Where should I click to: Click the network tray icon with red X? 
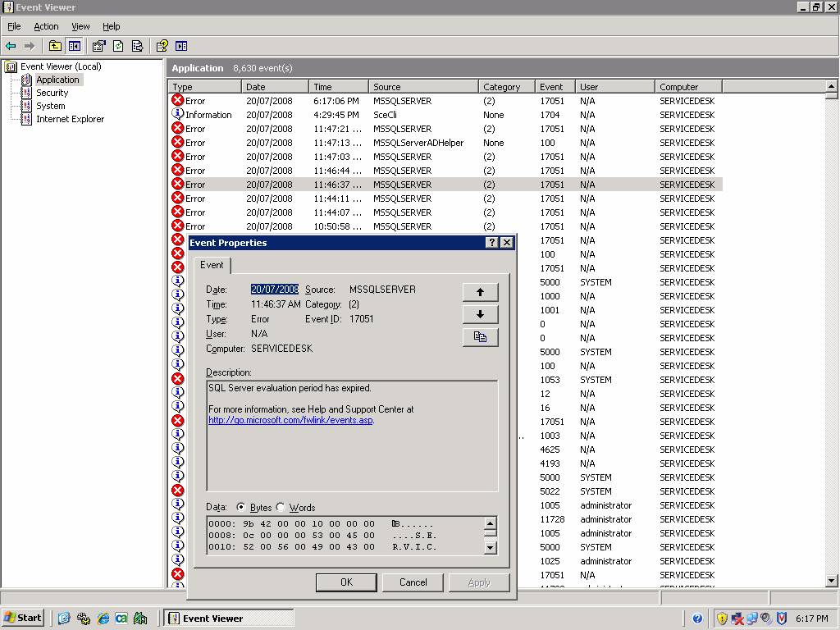click(737, 619)
